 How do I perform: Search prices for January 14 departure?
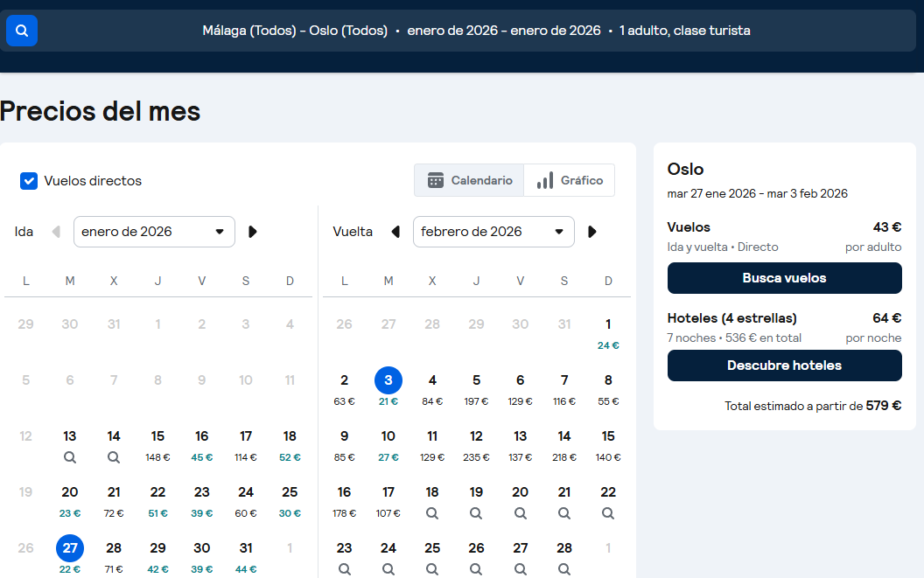point(114,456)
